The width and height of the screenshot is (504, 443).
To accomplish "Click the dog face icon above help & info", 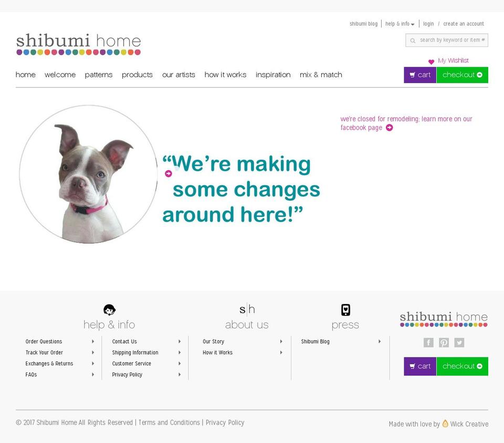I will 109,310.
